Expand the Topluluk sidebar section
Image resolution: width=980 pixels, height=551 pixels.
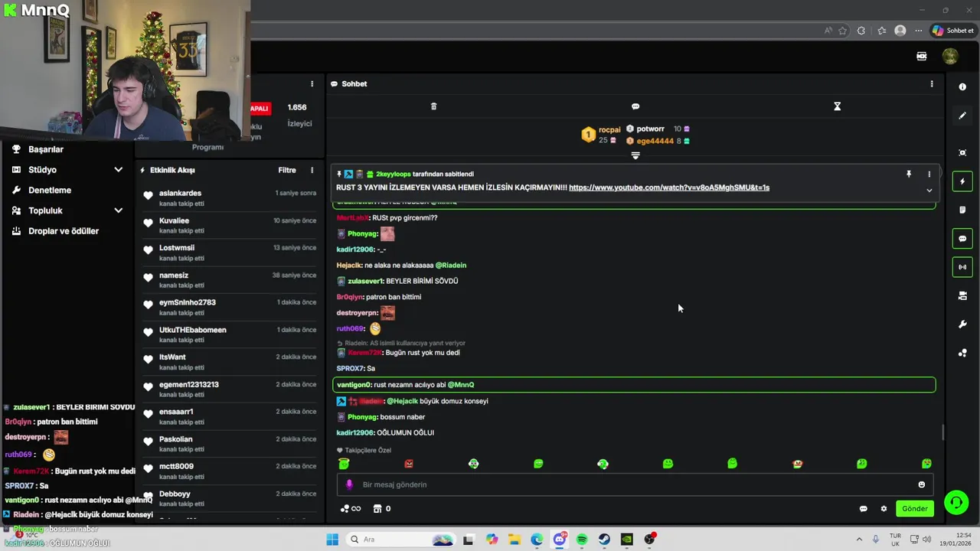point(118,210)
